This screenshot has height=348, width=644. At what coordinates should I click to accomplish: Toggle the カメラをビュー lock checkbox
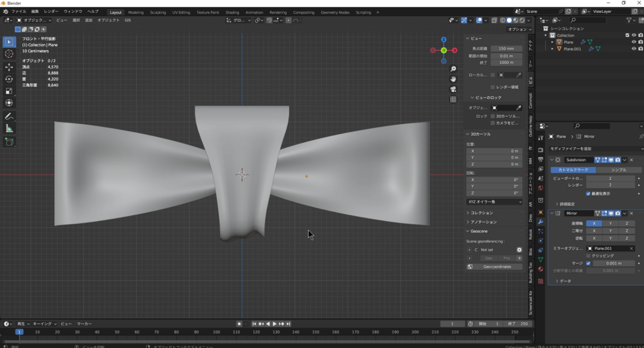coord(493,123)
